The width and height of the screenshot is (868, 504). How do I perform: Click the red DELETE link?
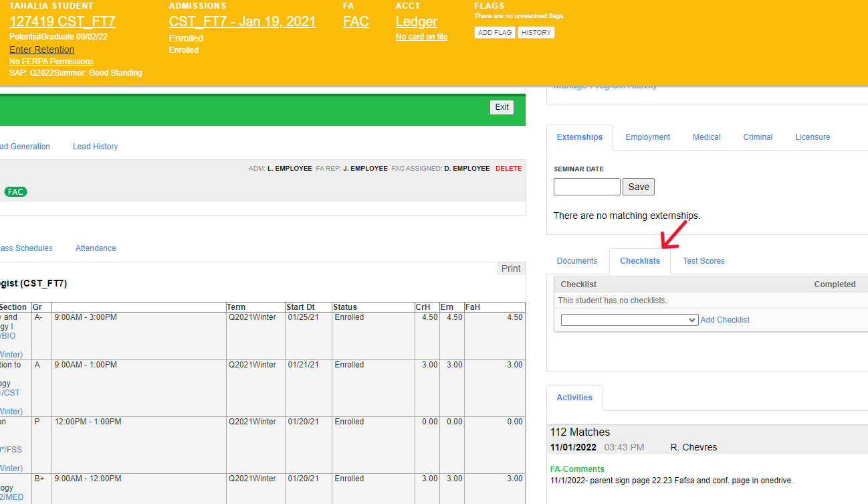pyautogui.click(x=508, y=169)
